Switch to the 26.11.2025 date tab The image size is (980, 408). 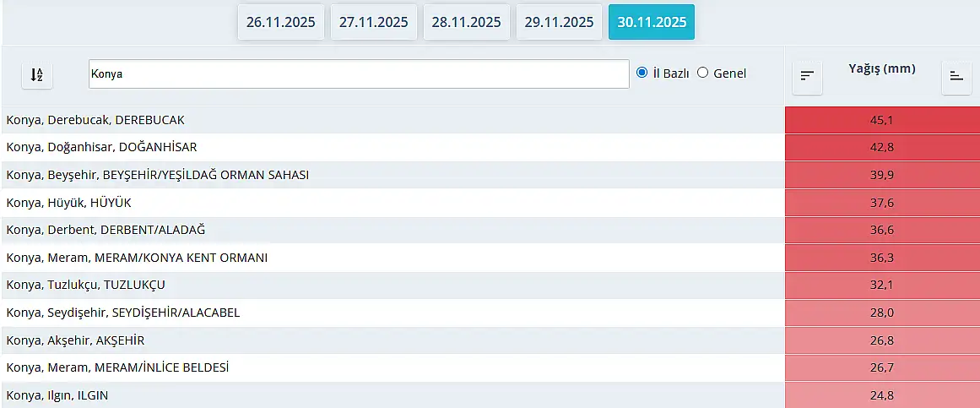(x=280, y=22)
